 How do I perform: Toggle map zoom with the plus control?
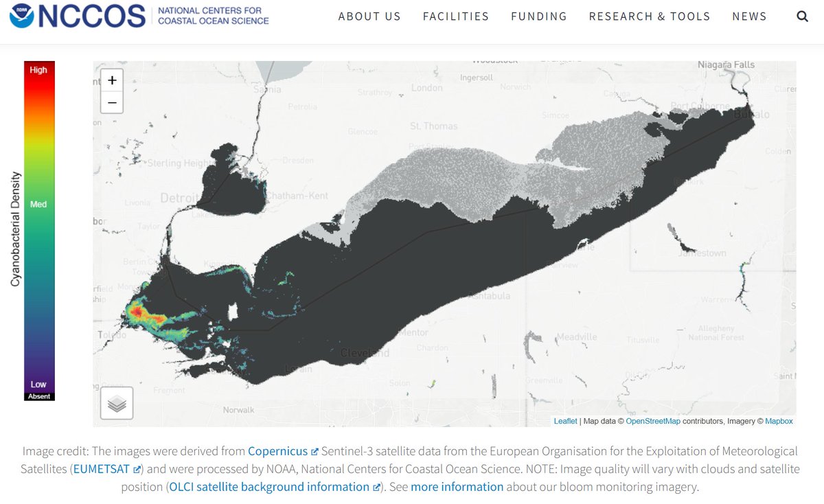112,80
